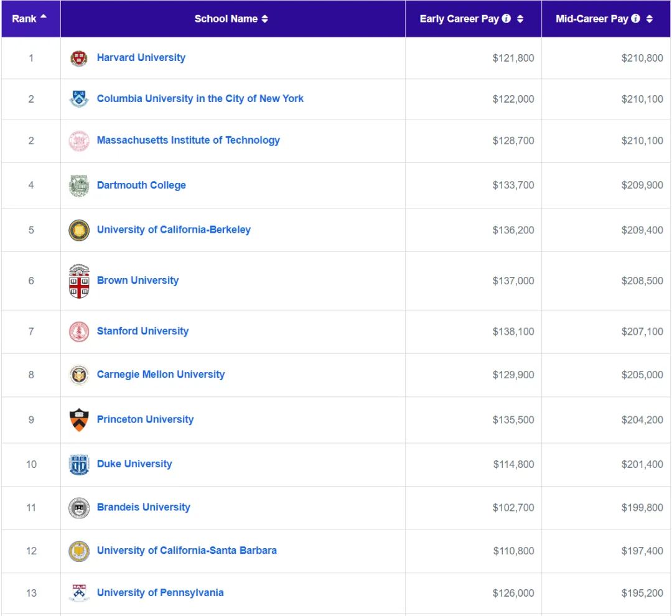672x616 pixels.
Task: Click the Early Career Pay header label
Action: coord(459,19)
